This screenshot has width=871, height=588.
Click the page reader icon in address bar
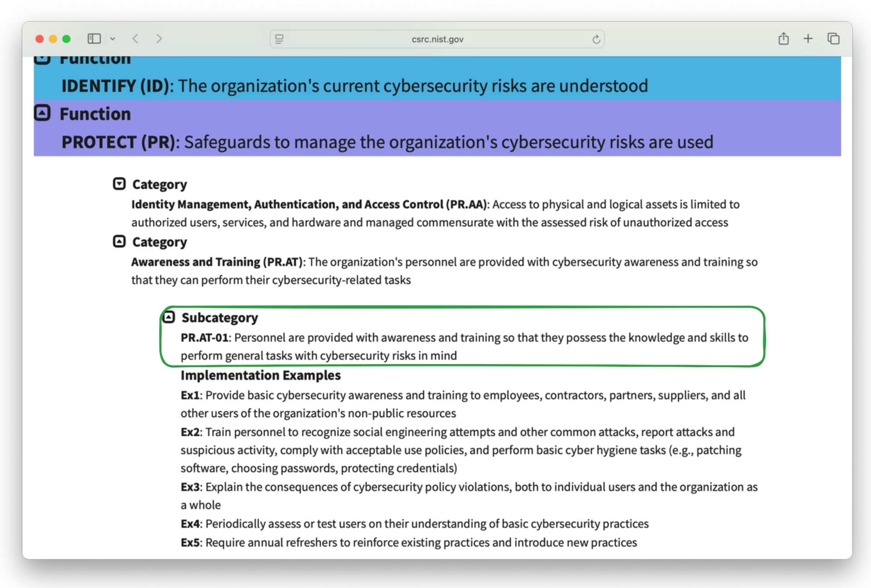coord(279,39)
